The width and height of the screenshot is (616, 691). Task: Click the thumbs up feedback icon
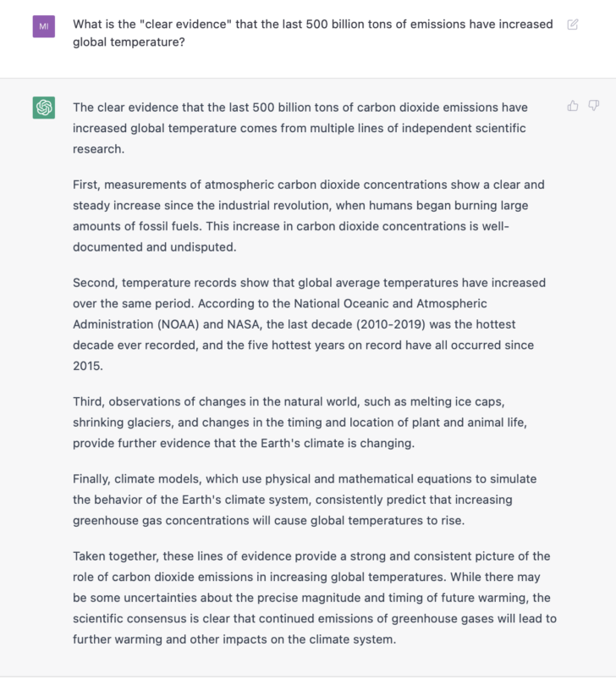tap(573, 106)
